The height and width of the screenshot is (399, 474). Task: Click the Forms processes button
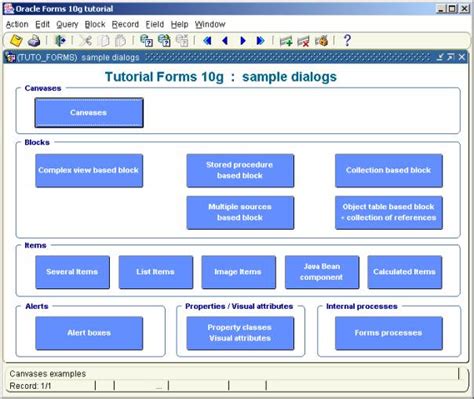point(389,333)
